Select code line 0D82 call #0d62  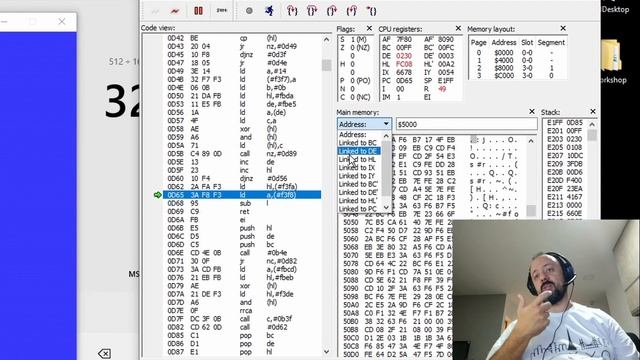click(x=242, y=327)
